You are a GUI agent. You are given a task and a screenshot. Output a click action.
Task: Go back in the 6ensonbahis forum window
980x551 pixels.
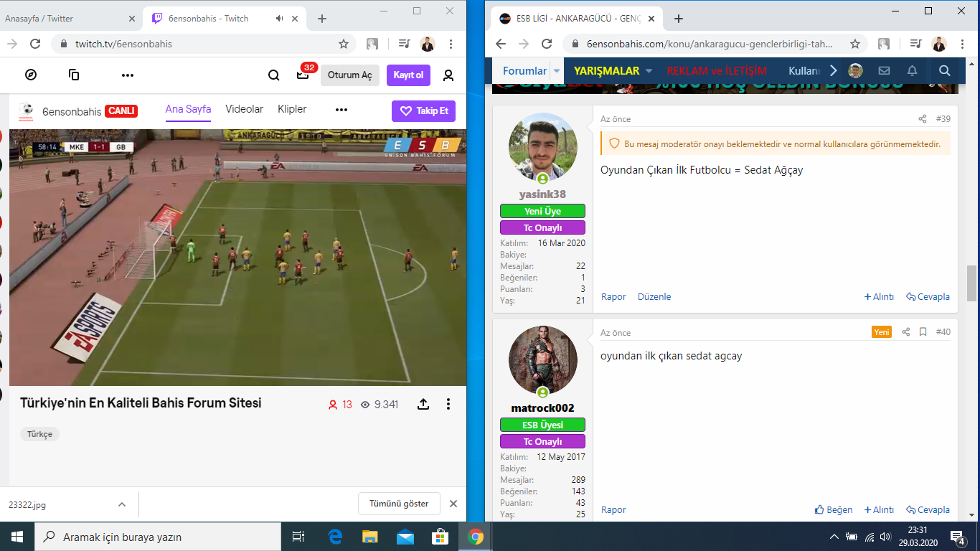tap(501, 44)
